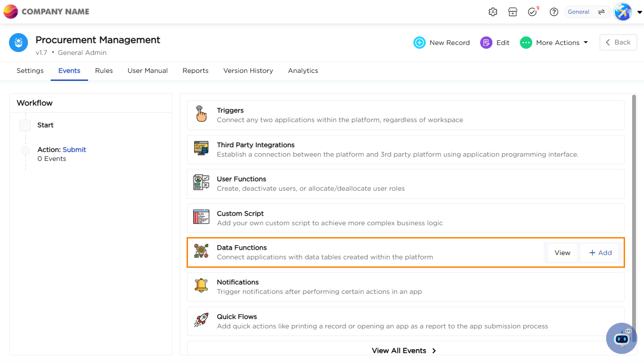Open the Version History tab
The width and height of the screenshot is (644, 362).
[248, 71]
